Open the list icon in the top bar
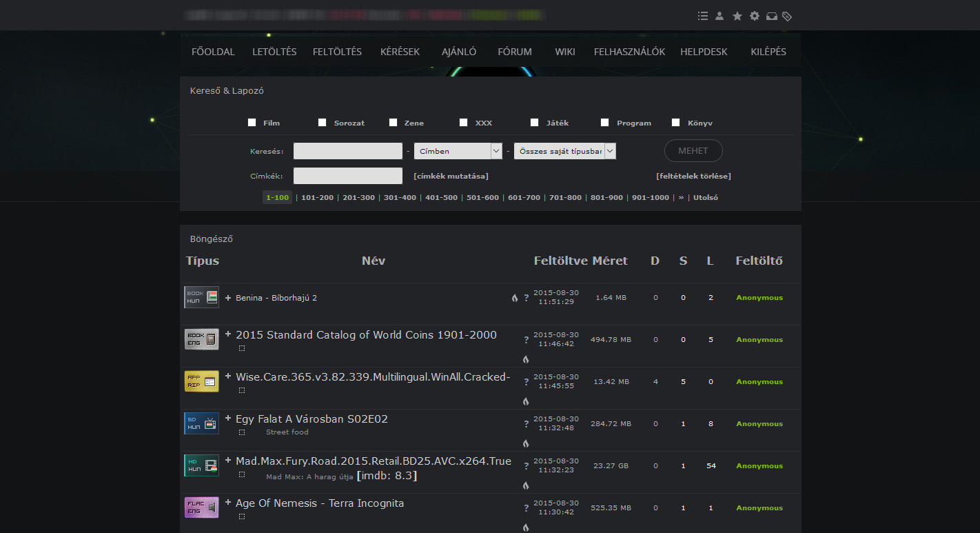Image resolution: width=980 pixels, height=533 pixels. (x=702, y=16)
